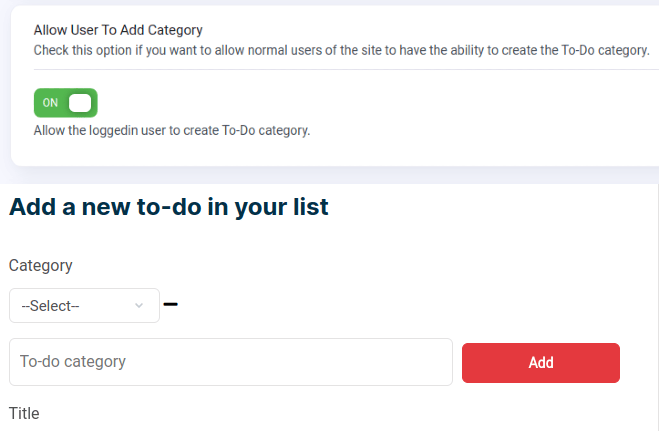Focus the To-do category input field
The height and width of the screenshot is (431, 659).
(x=231, y=362)
